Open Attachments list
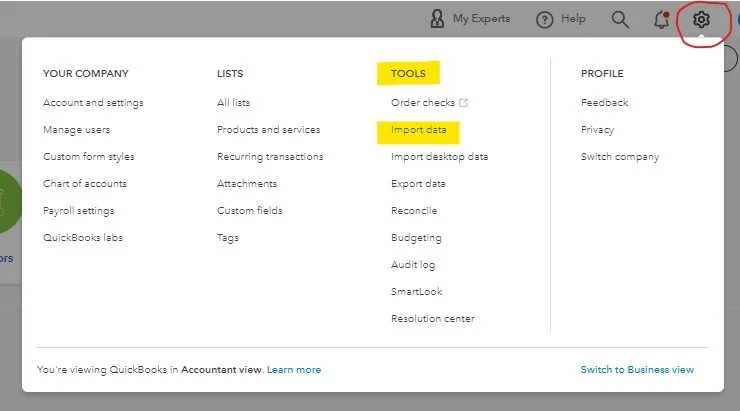Image resolution: width=740 pixels, height=411 pixels. pyautogui.click(x=247, y=184)
